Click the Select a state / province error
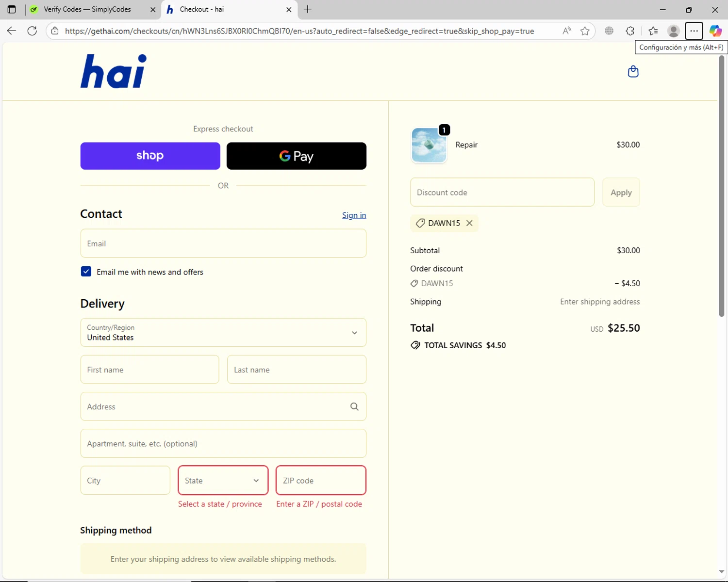728x582 pixels. point(220,504)
